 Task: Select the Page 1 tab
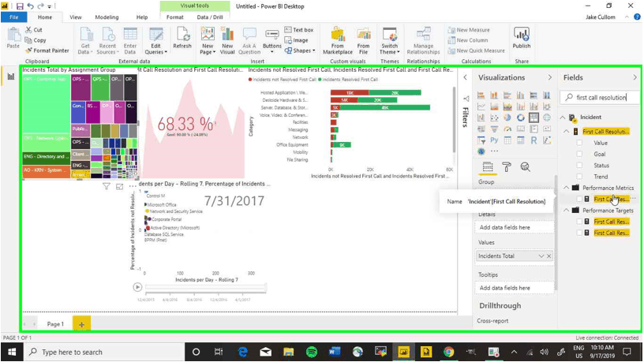tap(55, 324)
